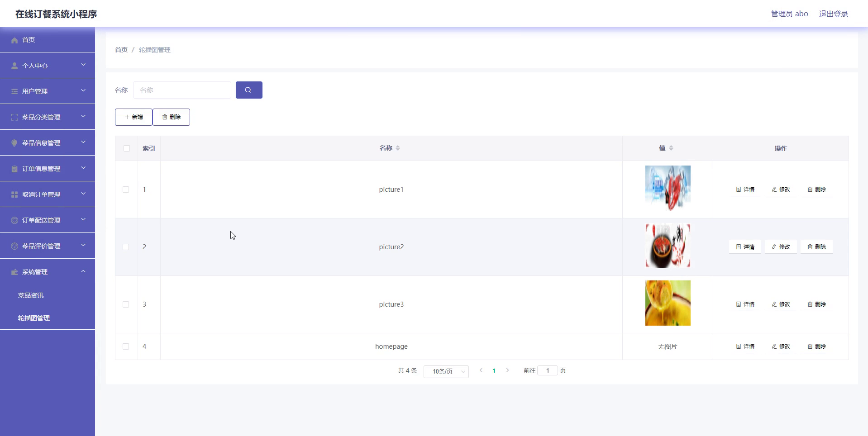Click the folder icon beside 系统管理
This screenshot has height=436, width=868.
(14, 272)
